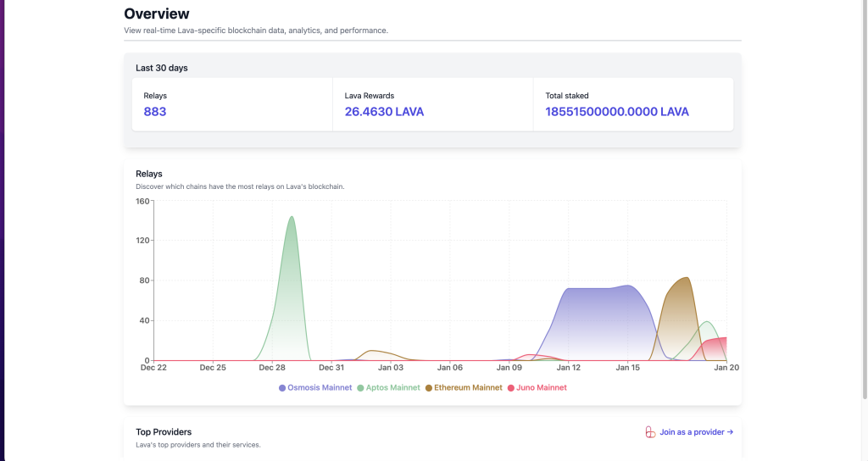The image size is (868, 461).
Task: Toggle the Osmosis Mainnet series label
Action: 320,388
